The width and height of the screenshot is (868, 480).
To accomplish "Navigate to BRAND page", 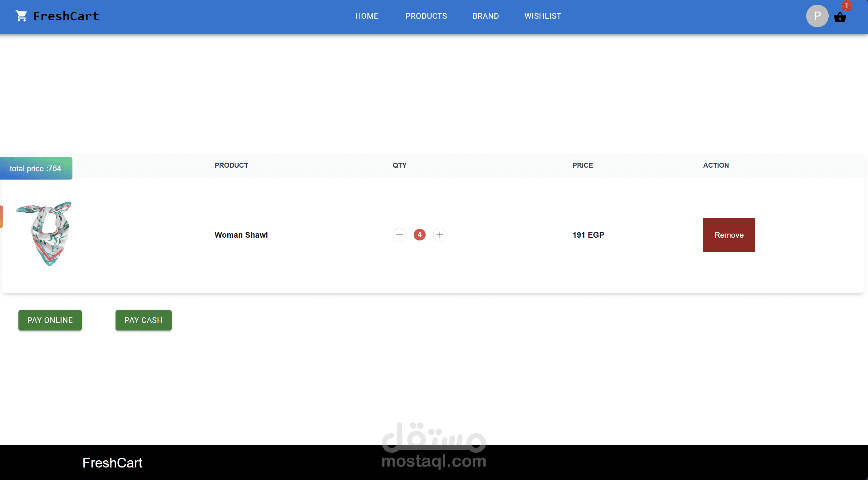I will click(485, 16).
